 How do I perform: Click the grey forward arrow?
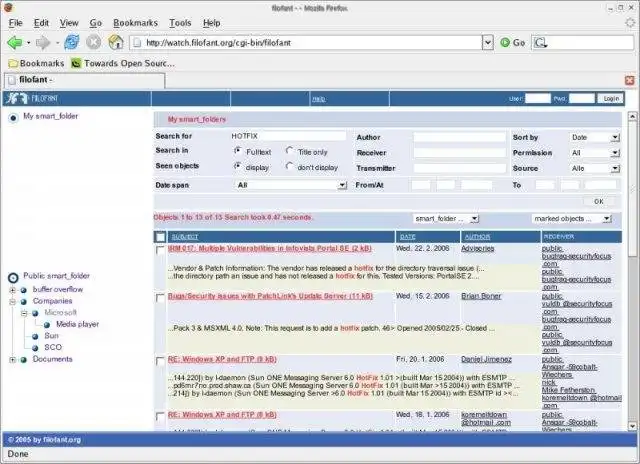point(43,42)
